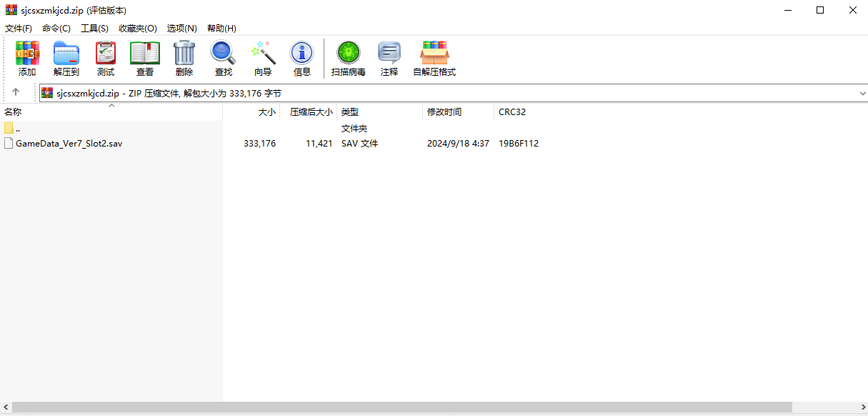Sort by Modified (修改时间) column header
The height and width of the screenshot is (416, 868).
459,112
